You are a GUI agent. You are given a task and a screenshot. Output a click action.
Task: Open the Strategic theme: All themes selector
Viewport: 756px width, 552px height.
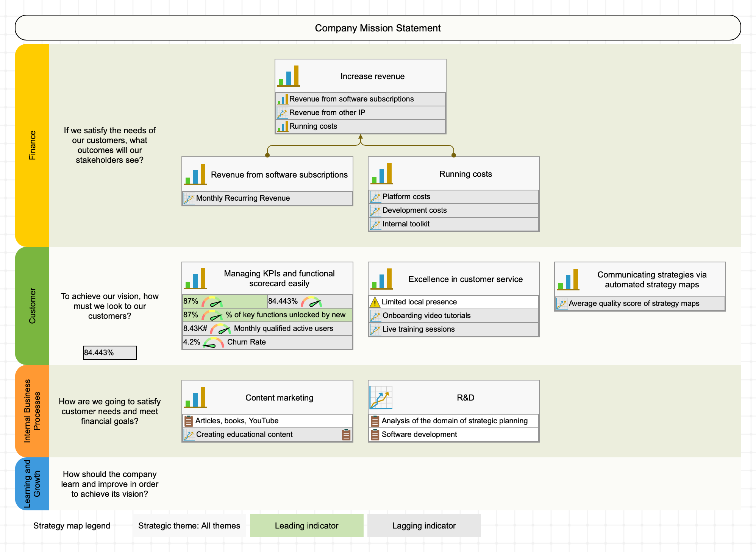[x=189, y=525]
